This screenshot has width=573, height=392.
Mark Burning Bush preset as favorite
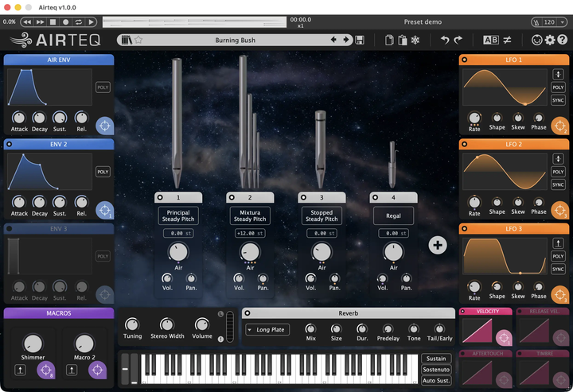pos(138,40)
